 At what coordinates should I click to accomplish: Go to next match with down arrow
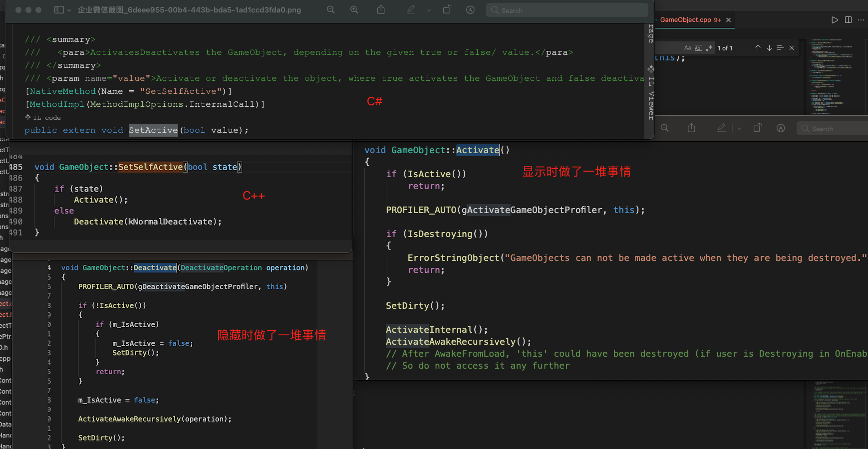[x=769, y=48]
